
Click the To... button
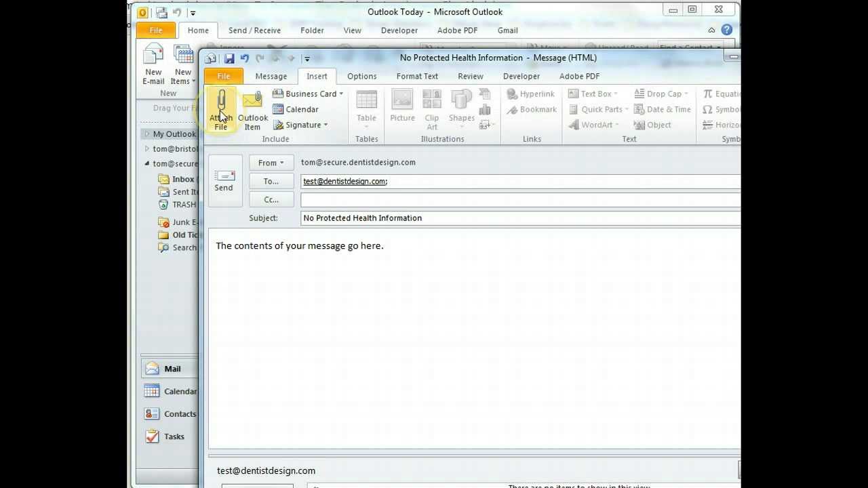[x=271, y=181]
